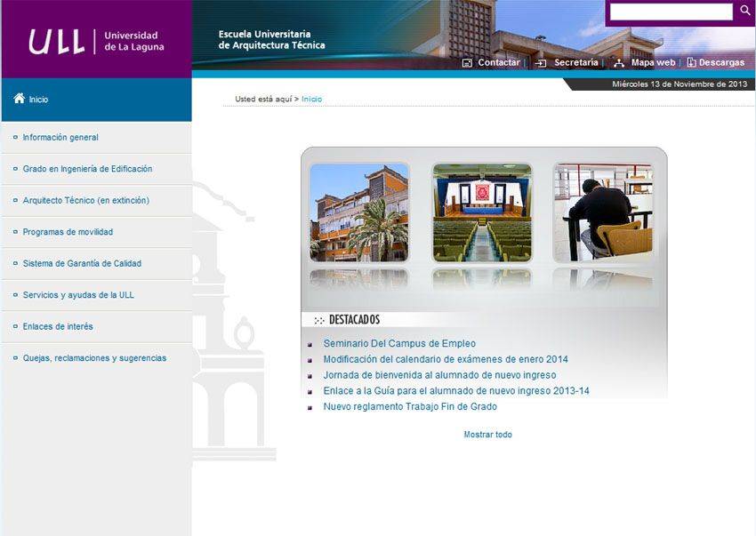Click the Inicio breadcrumb link
This screenshot has width=756, height=536.
pos(311,100)
